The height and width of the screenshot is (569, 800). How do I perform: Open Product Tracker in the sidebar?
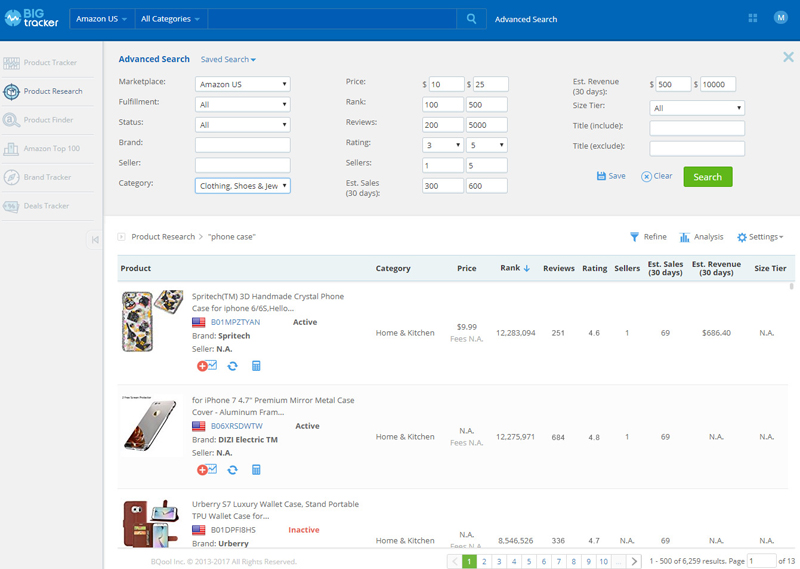pos(51,63)
